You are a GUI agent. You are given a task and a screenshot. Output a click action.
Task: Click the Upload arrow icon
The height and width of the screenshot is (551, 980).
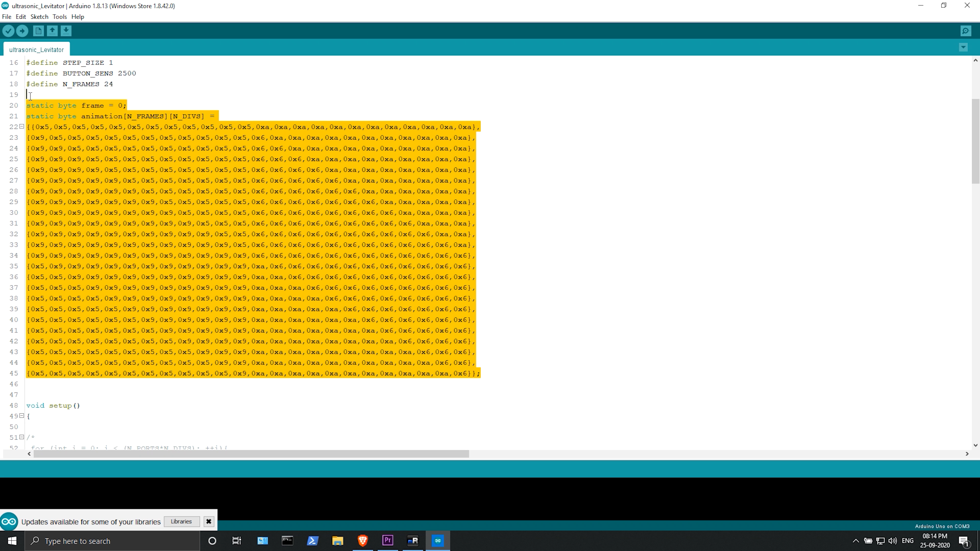click(x=22, y=31)
